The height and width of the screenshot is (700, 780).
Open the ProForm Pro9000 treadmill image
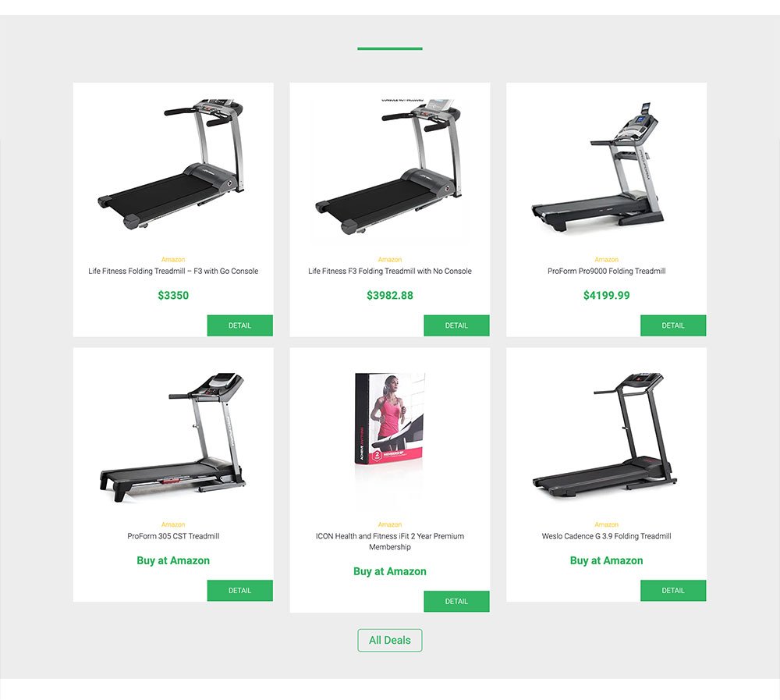coord(598,167)
